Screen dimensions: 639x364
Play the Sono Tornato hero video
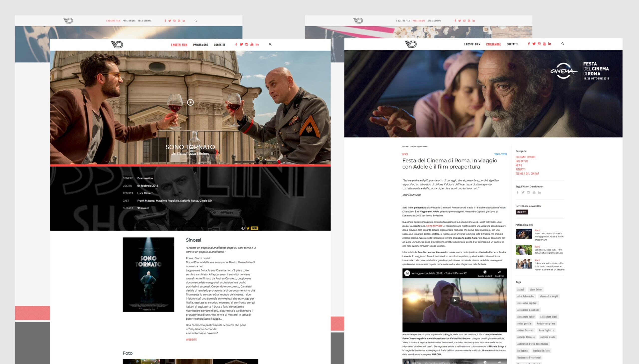click(x=190, y=102)
